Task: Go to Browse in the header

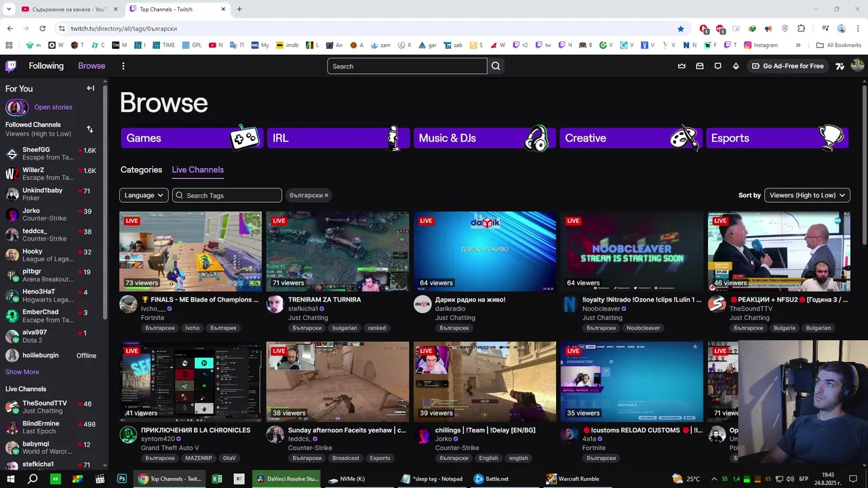Action: click(x=92, y=66)
